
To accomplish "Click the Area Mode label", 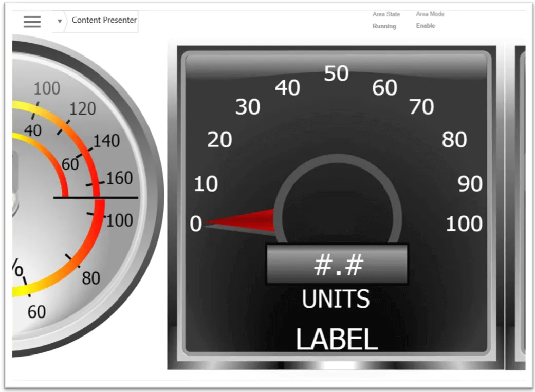I will [430, 14].
